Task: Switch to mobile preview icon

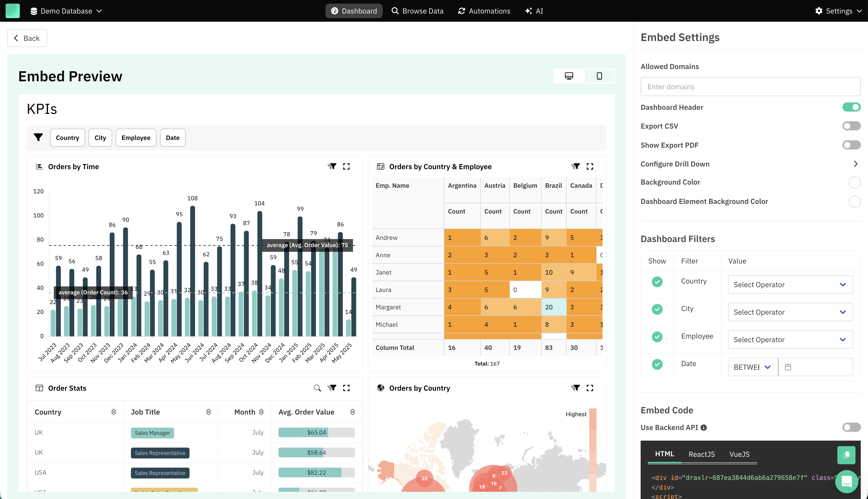Action: pyautogui.click(x=599, y=76)
